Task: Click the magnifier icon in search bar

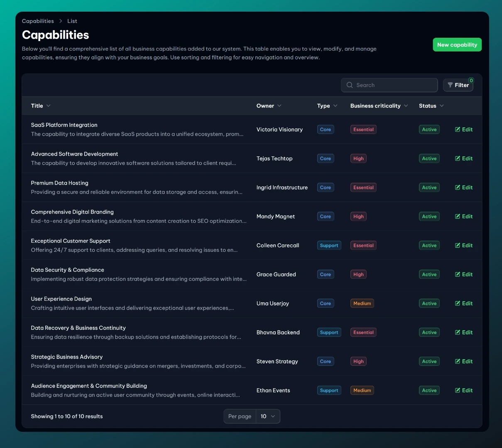Action: pos(350,85)
